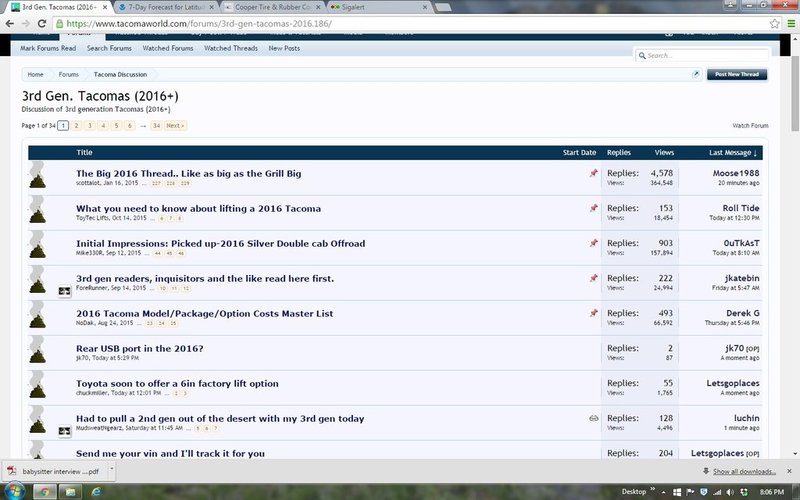Open New Posts
Viewport: 800px width, 500px height.
(x=284, y=48)
